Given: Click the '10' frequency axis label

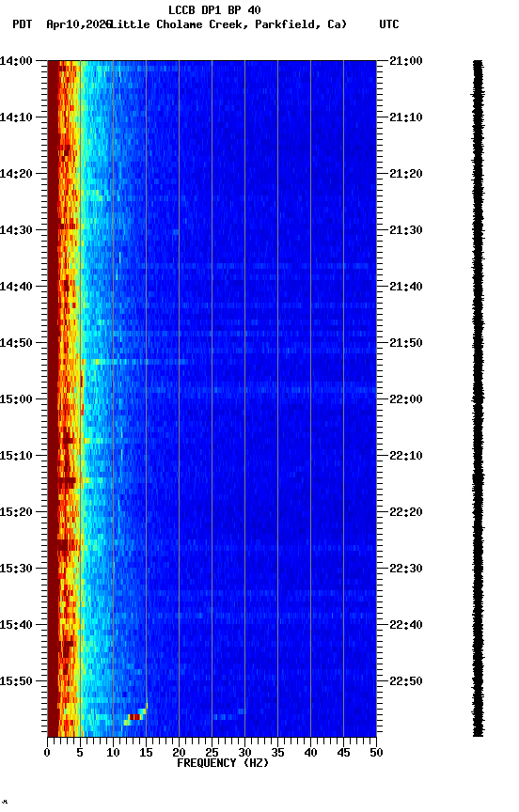Looking at the screenshot, I should pyautogui.click(x=113, y=753).
